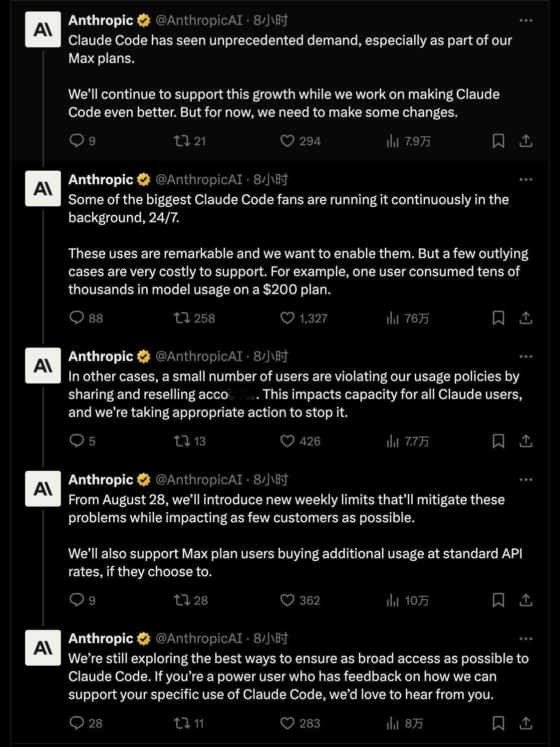Open Anthropic avatar on the second tweet

[43, 189]
